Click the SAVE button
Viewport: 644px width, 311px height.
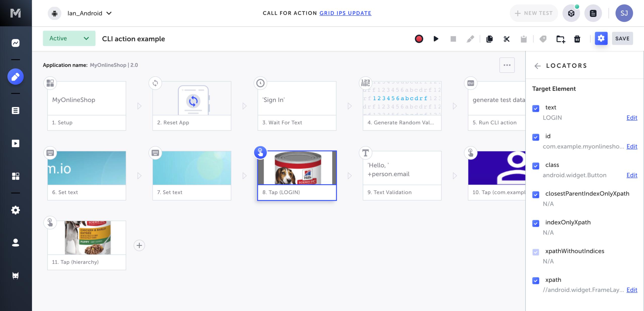tap(622, 39)
